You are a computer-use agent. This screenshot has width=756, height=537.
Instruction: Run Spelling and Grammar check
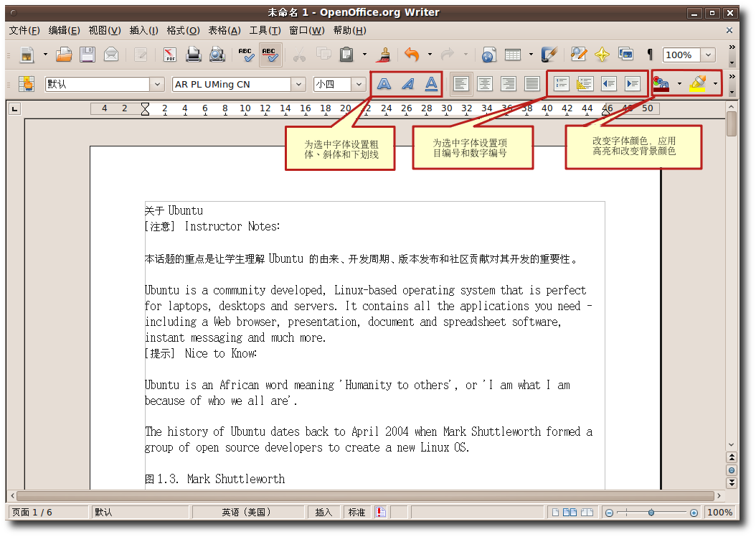pos(246,55)
